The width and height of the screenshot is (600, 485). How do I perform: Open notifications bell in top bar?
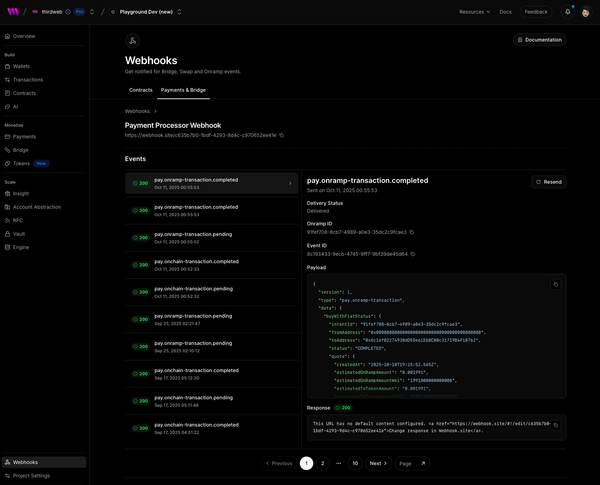click(568, 12)
